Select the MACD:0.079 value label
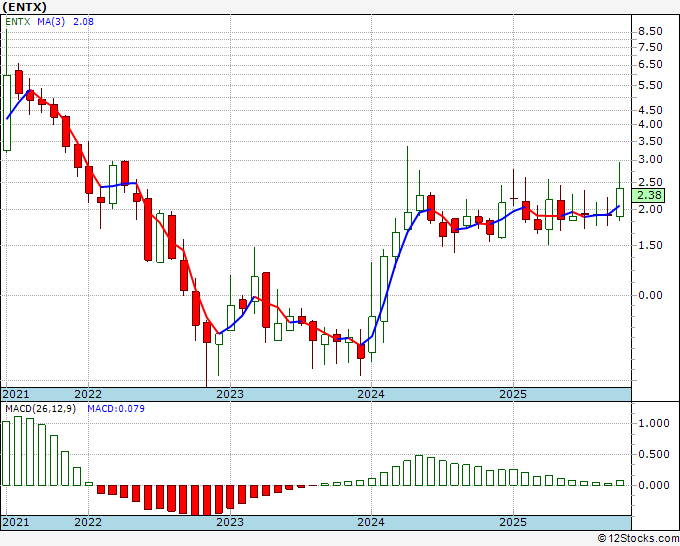Image resolution: width=680 pixels, height=546 pixels. click(116, 409)
